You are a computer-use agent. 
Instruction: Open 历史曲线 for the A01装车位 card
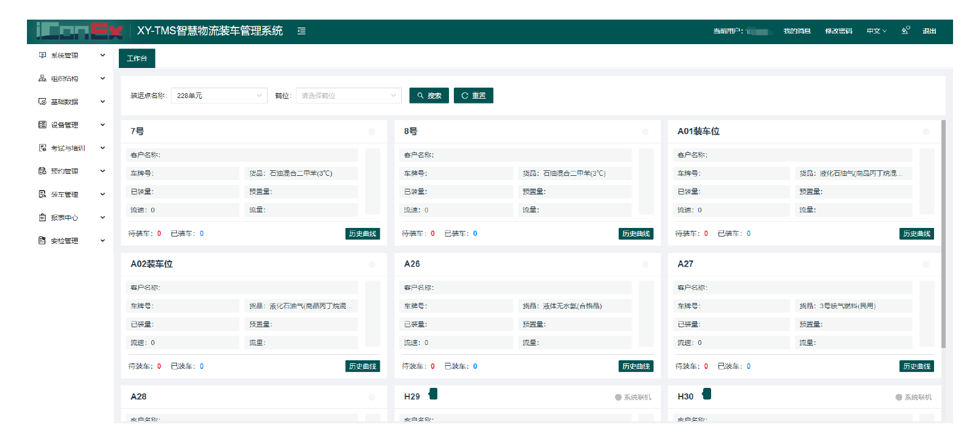click(917, 233)
